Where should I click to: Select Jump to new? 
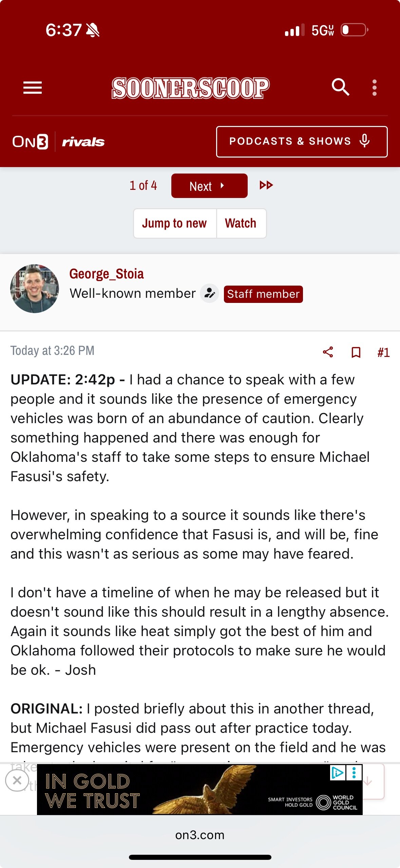pyautogui.click(x=175, y=223)
